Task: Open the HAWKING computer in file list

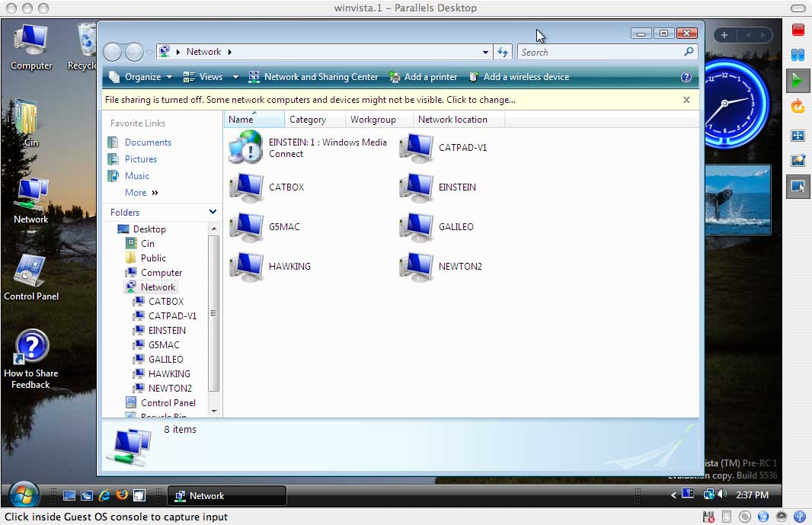Action: click(x=270, y=267)
